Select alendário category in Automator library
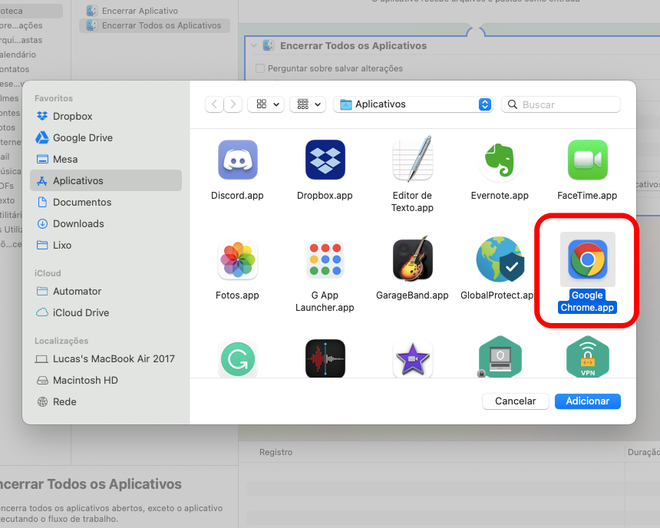 18,55
